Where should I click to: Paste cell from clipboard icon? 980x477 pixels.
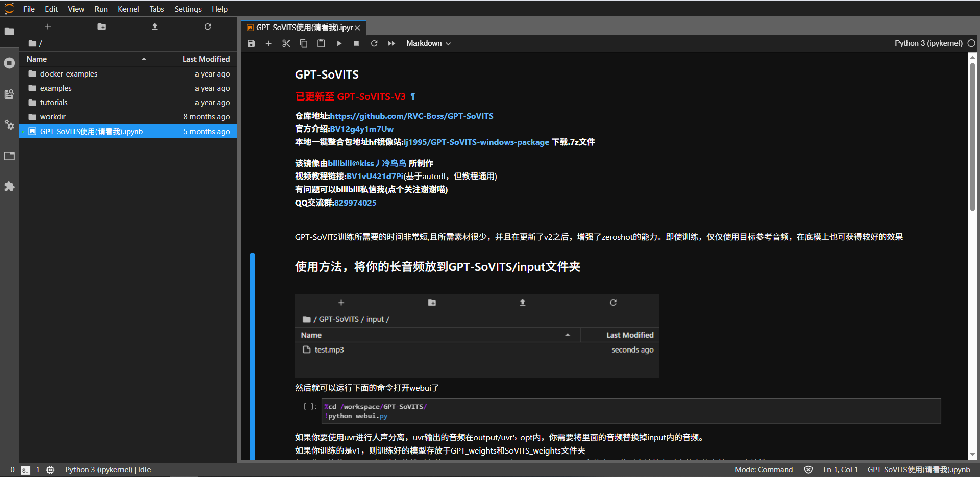tap(321, 43)
